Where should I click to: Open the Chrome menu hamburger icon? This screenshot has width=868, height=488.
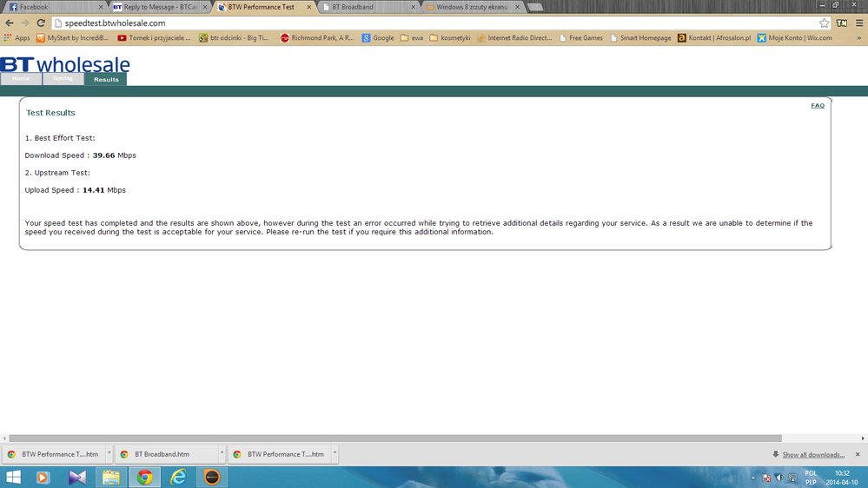tap(859, 23)
